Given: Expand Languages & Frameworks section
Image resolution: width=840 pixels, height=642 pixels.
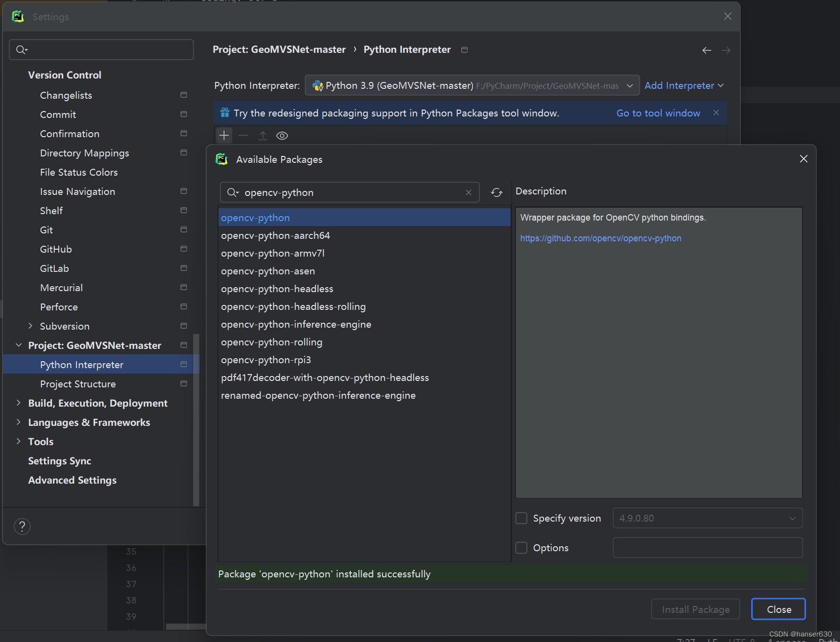Looking at the screenshot, I should point(18,422).
